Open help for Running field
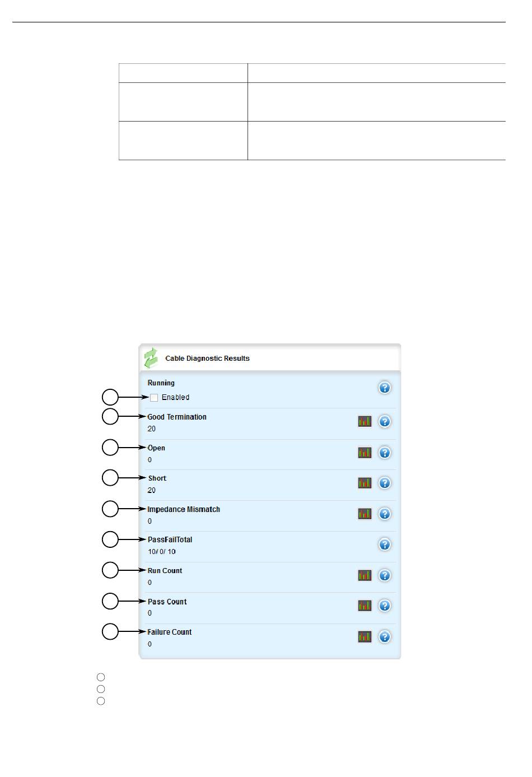The image size is (532, 777). tap(385, 388)
